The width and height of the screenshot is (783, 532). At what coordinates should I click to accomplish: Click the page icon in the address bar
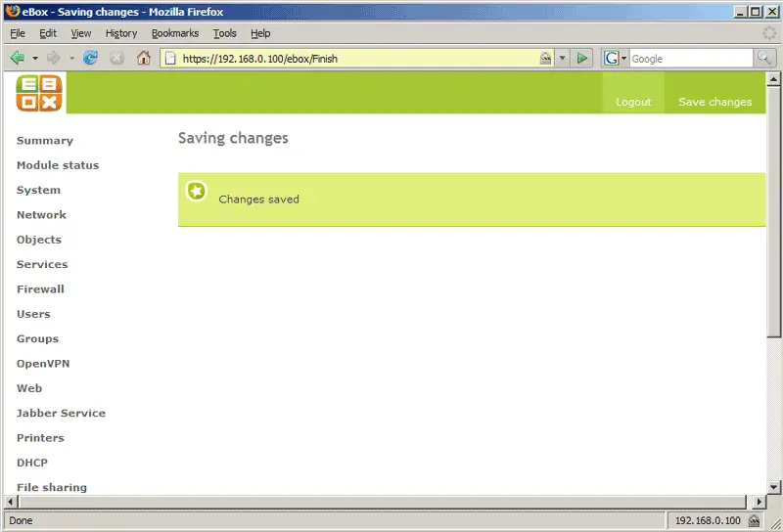click(x=170, y=59)
